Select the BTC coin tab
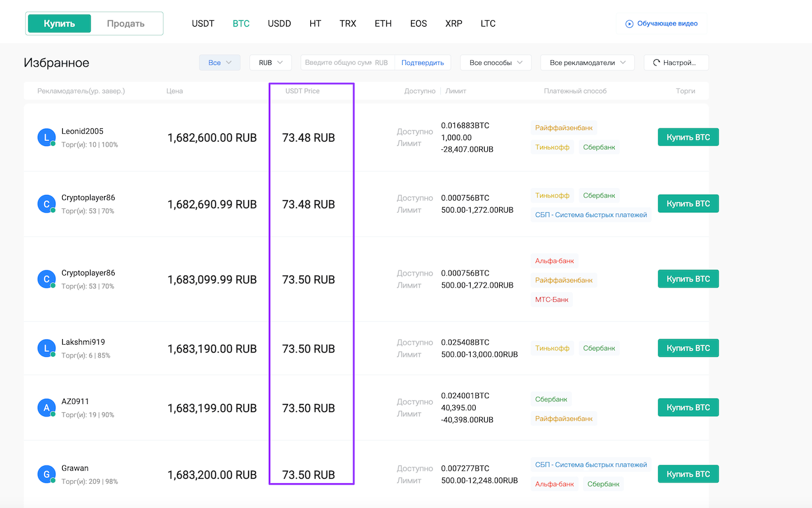 241,23
